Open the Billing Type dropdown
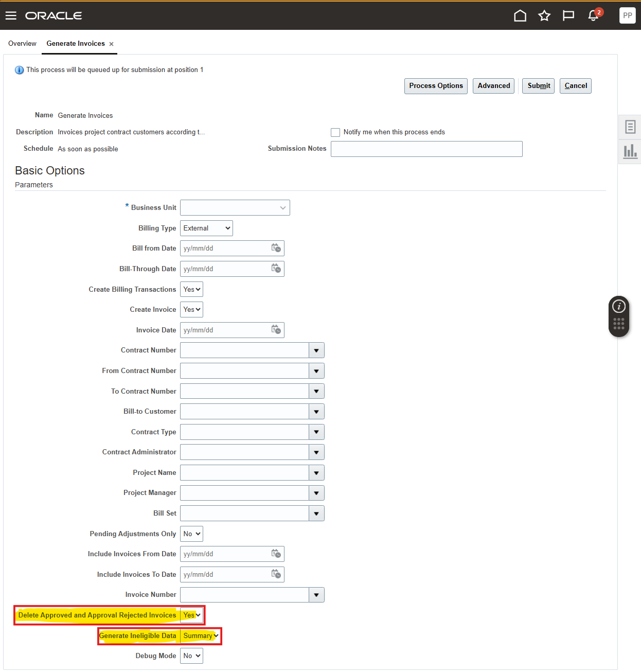The height and width of the screenshot is (672, 641). (206, 228)
